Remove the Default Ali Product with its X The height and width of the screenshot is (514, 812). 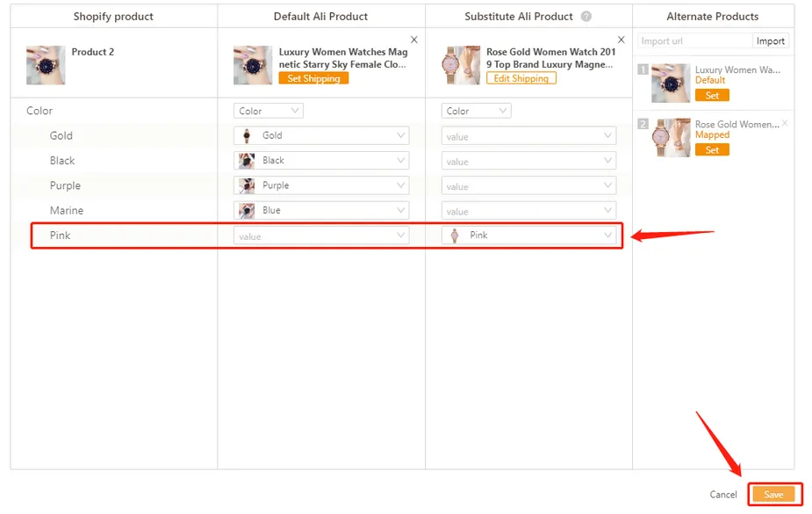413,40
